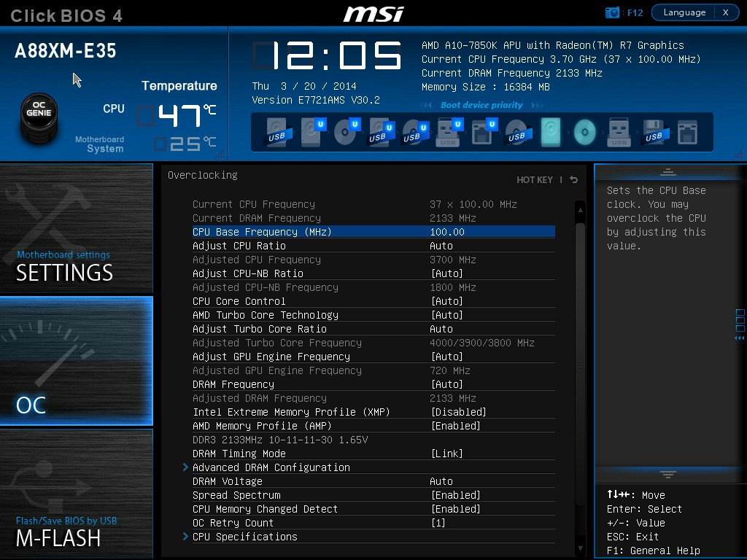Image resolution: width=747 pixels, height=560 pixels.
Task: Click the left arrows beside Boot device priority
Action: (x=426, y=105)
